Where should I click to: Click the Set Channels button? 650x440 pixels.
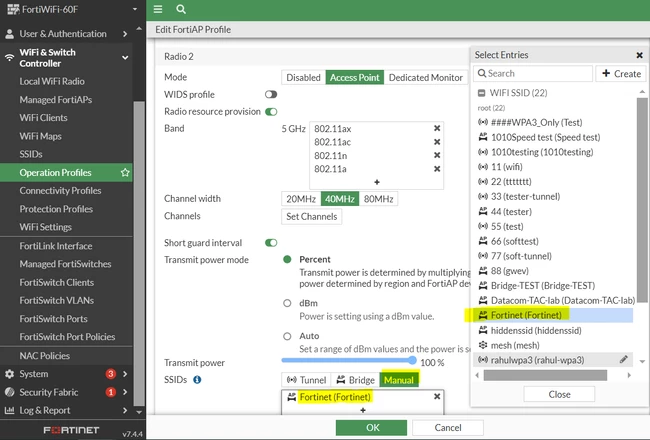pos(311,216)
